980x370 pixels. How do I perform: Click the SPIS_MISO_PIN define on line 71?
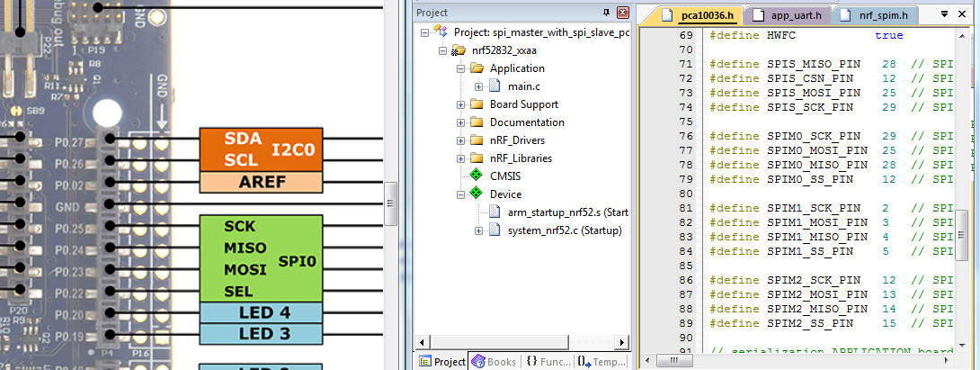click(x=813, y=65)
